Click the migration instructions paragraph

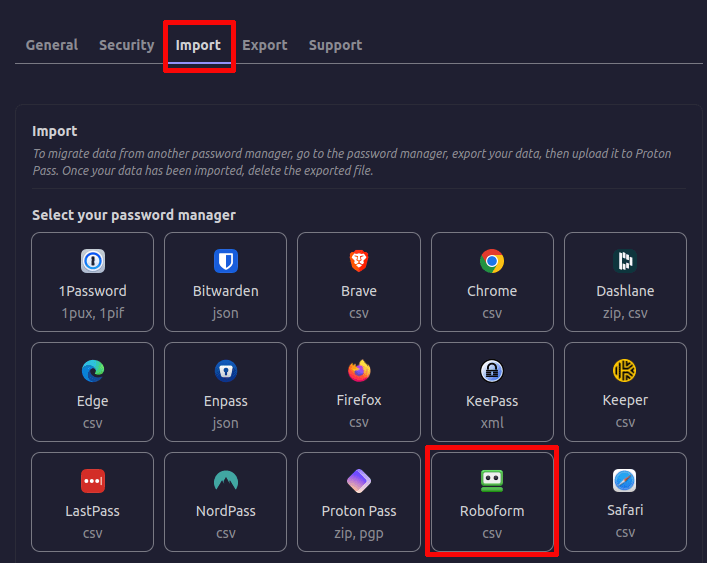[x=352, y=162]
